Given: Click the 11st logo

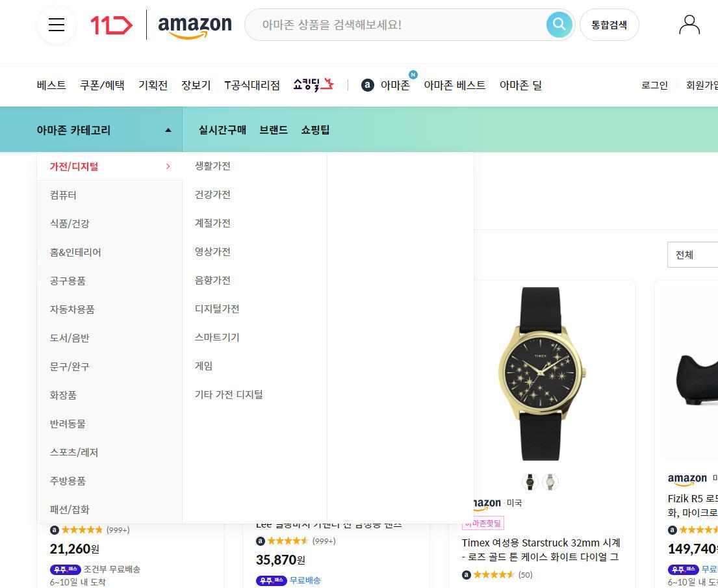Looking at the screenshot, I should pos(111,25).
